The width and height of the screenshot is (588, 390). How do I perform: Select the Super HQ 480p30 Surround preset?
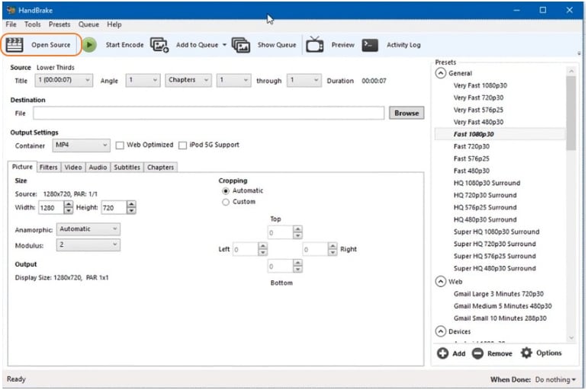point(495,268)
